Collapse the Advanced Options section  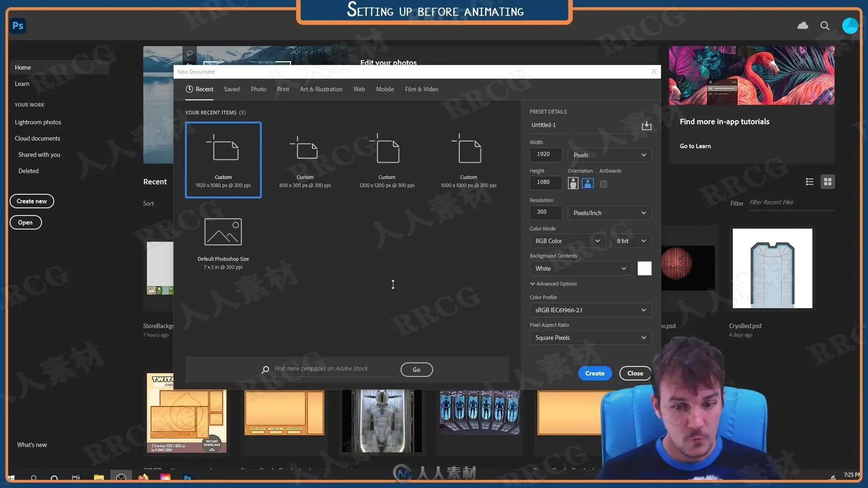point(553,284)
